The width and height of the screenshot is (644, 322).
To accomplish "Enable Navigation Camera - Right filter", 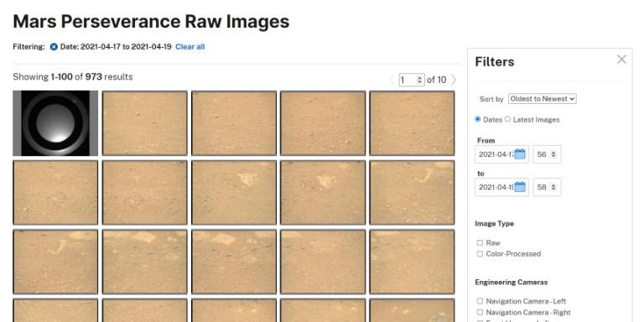I will click(x=480, y=312).
